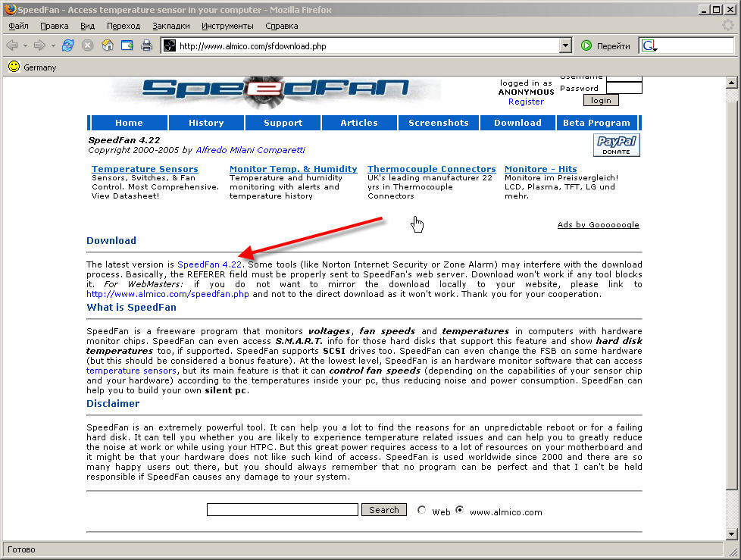Open the Download nav tab
741x560 pixels.
click(x=518, y=123)
